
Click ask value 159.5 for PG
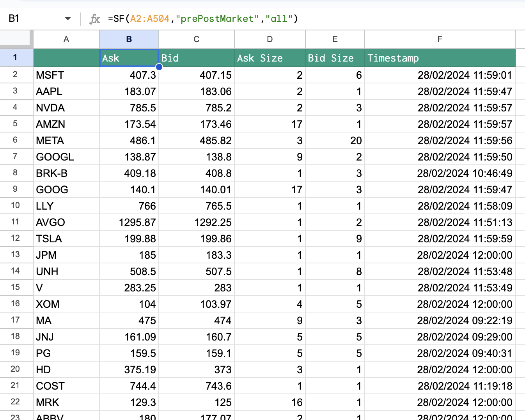pyautogui.click(x=129, y=353)
